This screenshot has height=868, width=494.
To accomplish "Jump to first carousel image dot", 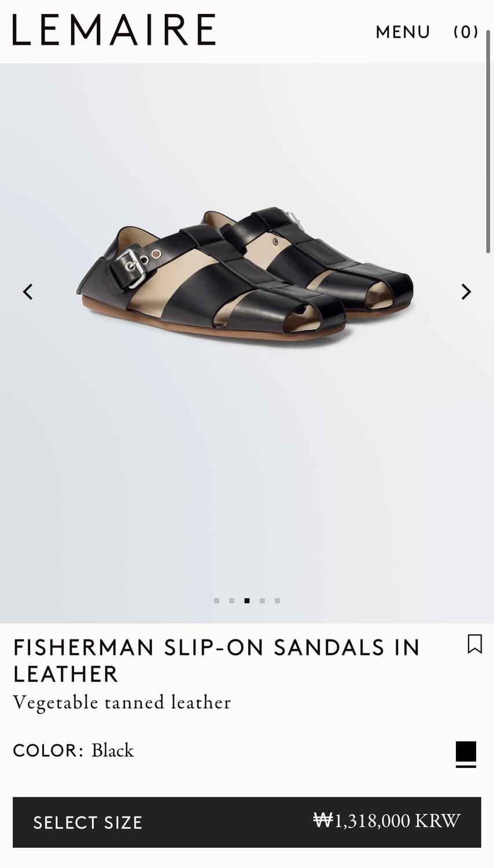I will pos(216,601).
